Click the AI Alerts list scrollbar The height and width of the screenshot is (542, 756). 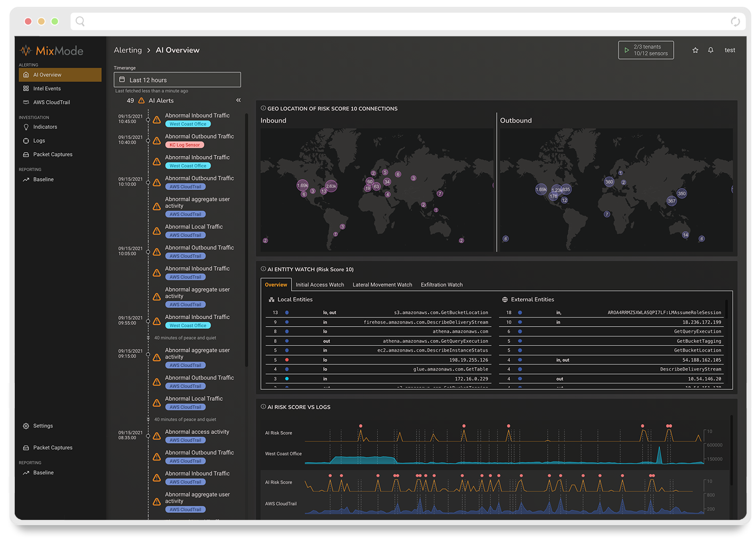(246, 240)
